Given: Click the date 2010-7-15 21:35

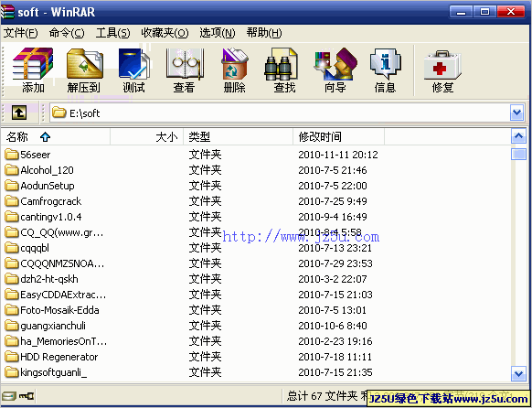Looking at the screenshot, I should [x=335, y=372].
